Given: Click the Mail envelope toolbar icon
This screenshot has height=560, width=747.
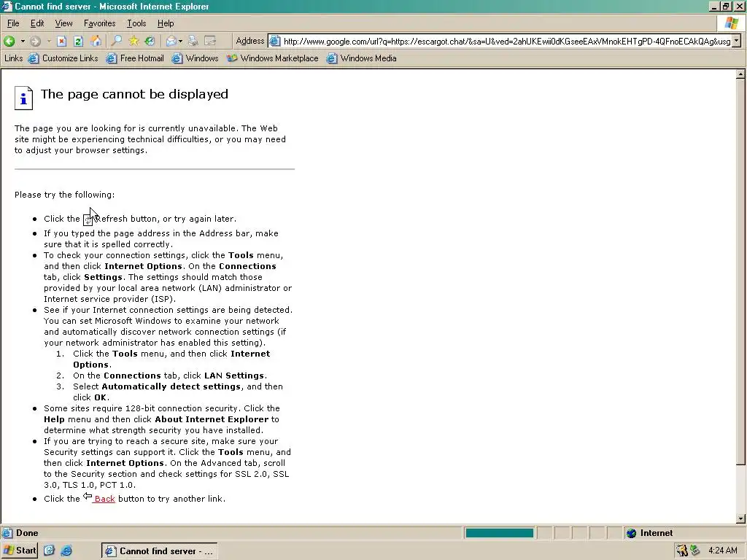Looking at the screenshot, I should point(171,41).
